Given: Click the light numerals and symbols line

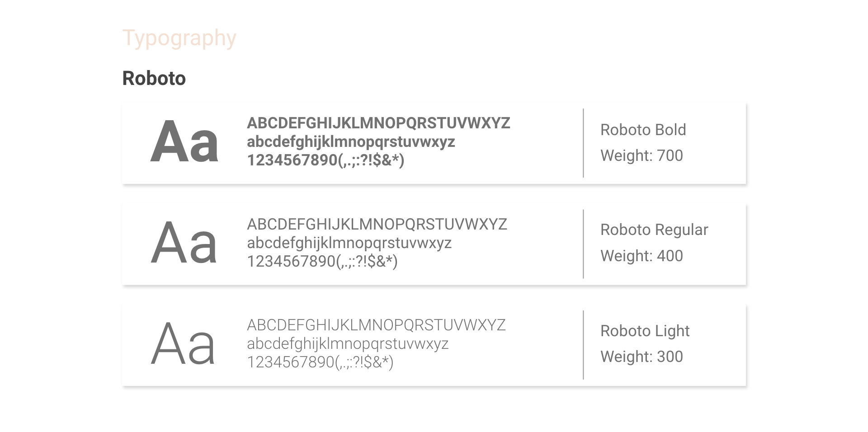Looking at the screenshot, I should (320, 362).
